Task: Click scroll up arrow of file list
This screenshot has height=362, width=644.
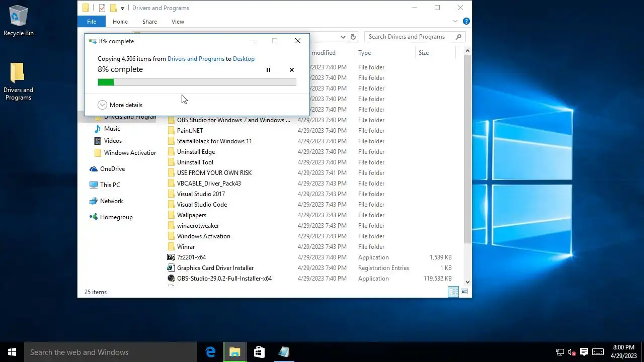Action: [467, 51]
